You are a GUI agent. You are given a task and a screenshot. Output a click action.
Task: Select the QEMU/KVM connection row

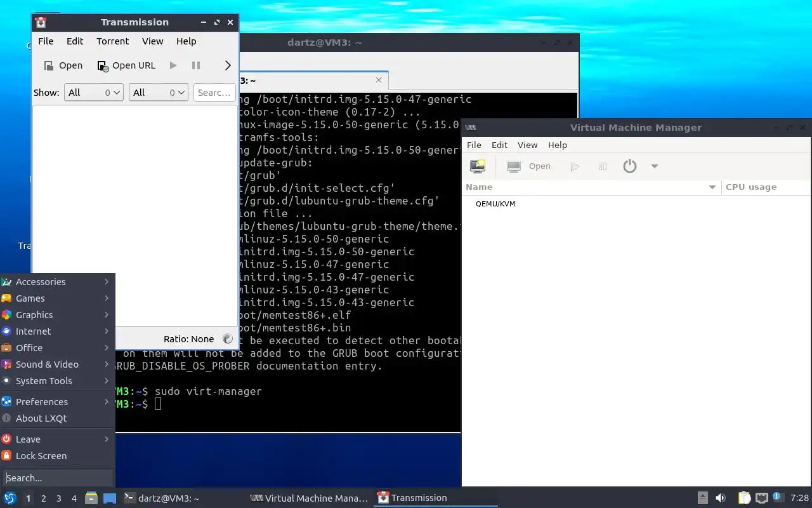pyautogui.click(x=636, y=204)
